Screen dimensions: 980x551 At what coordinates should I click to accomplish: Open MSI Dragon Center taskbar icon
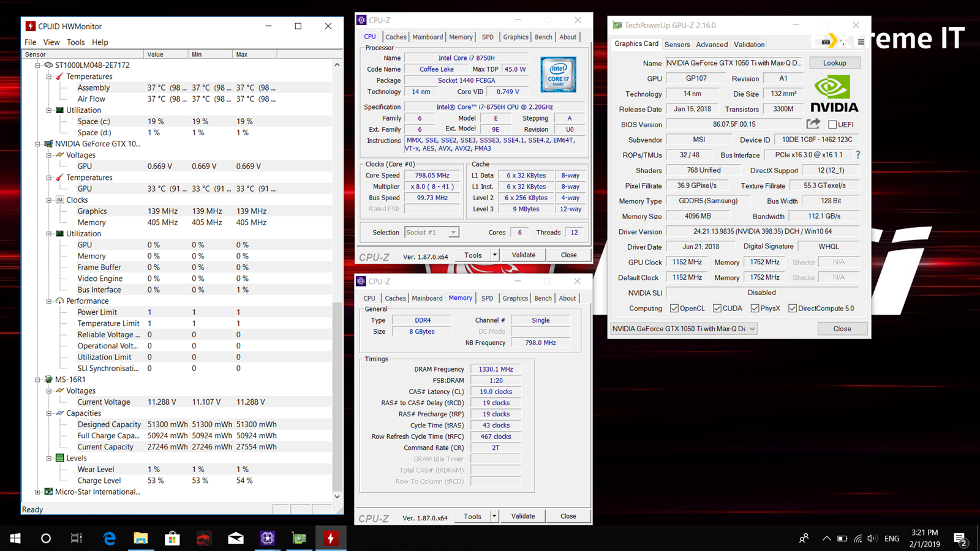point(204,538)
